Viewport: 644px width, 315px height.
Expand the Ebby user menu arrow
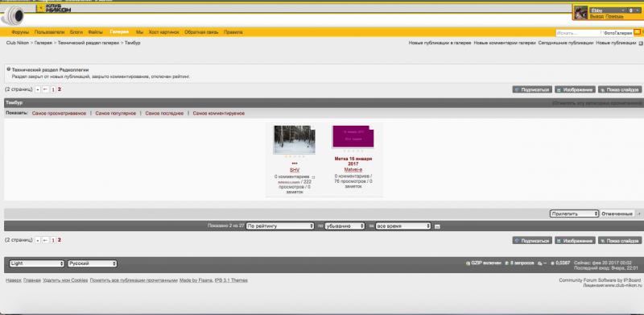(623, 10)
